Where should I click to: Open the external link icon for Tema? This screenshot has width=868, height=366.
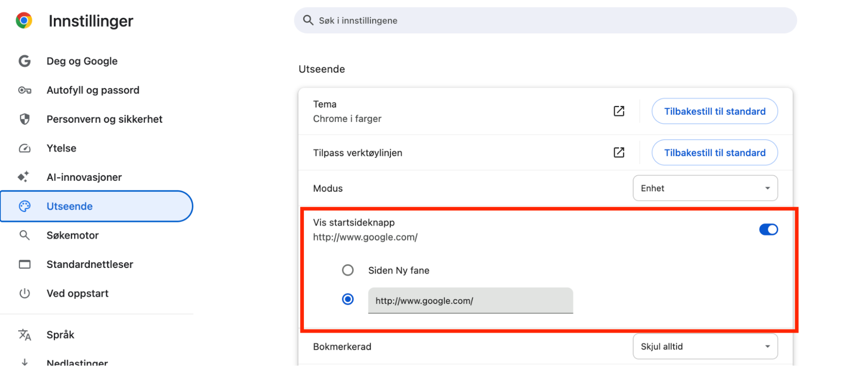(x=619, y=111)
